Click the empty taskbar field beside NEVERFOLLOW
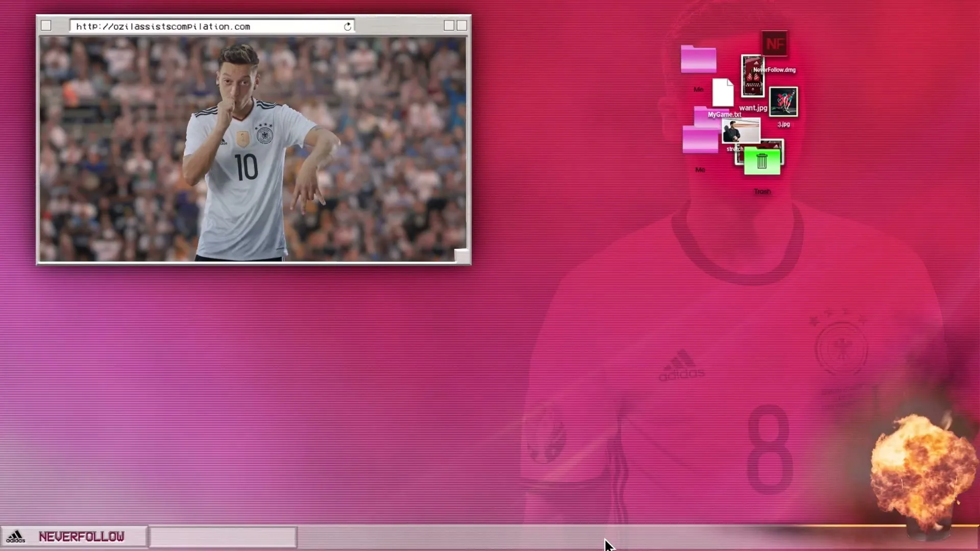 coord(223,537)
